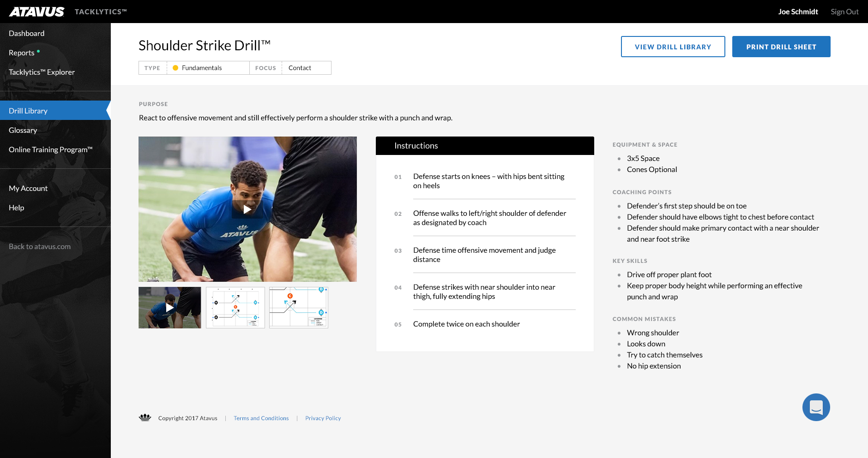Image resolution: width=868 pixels, height=458 pixels.
Task: Open Online Training Program link
Action: (50, 149)
